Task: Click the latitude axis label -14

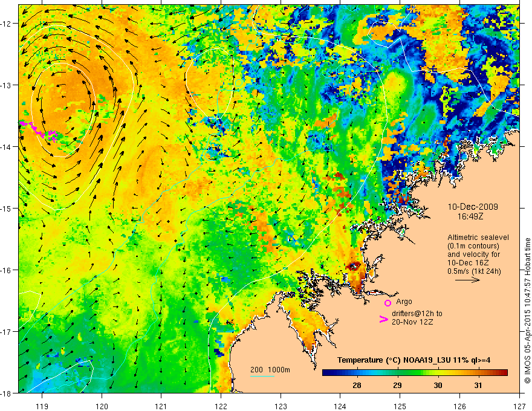Action: [6, 147]
